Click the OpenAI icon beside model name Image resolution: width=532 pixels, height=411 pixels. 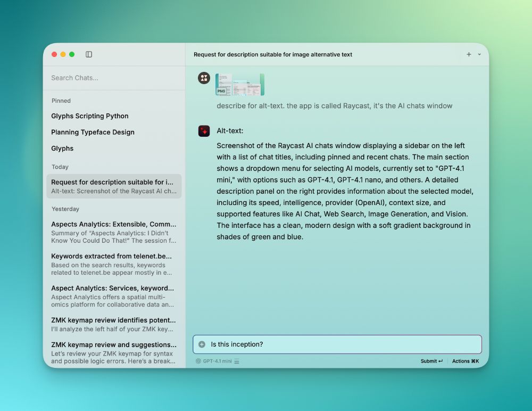point(198,361)
